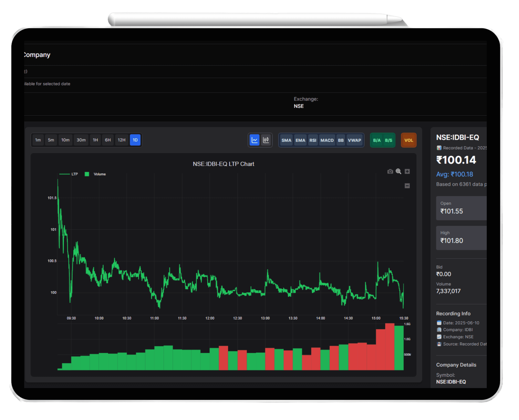Toggle the B/S buy-sell overlay
The width and height of the screenshot is (519, 420).
389,140
